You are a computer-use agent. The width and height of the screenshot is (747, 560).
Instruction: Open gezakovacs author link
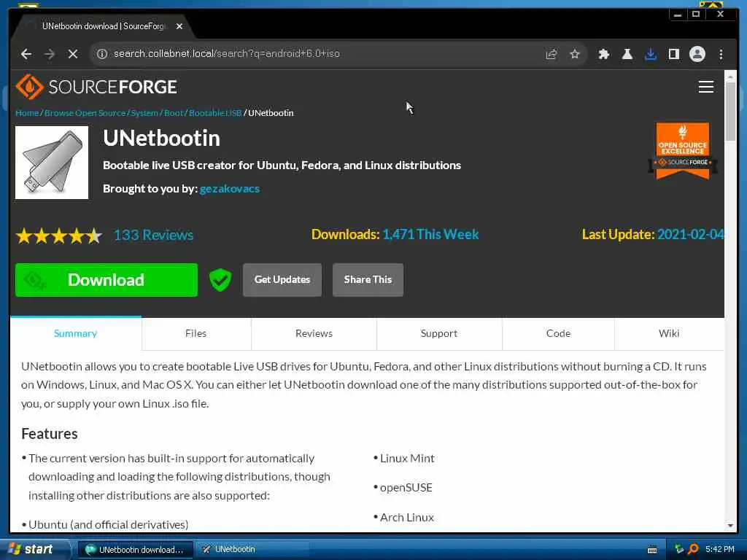click(x=230, y=189)
